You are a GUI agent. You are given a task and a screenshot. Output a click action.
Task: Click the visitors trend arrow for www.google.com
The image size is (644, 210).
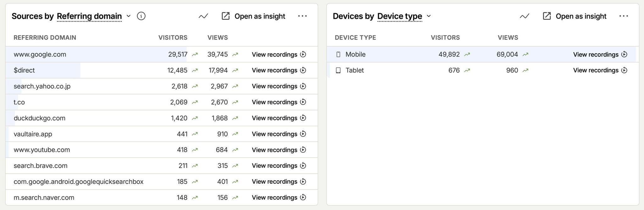(195, 54)
